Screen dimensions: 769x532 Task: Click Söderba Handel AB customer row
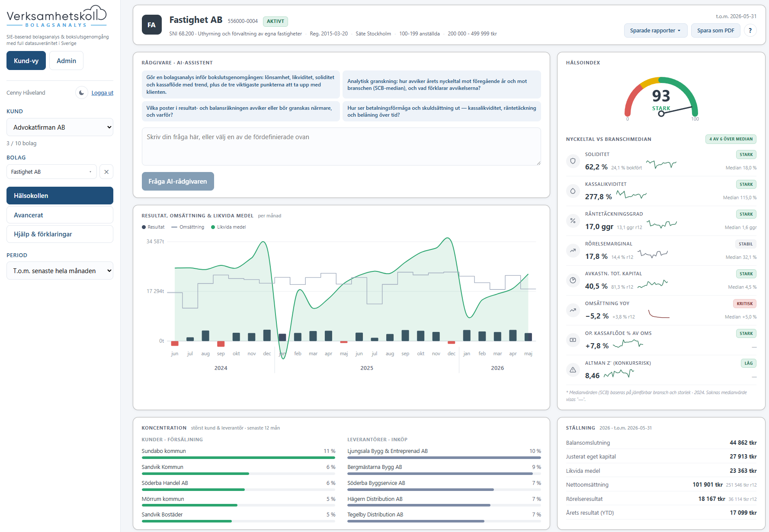(238, 484)
